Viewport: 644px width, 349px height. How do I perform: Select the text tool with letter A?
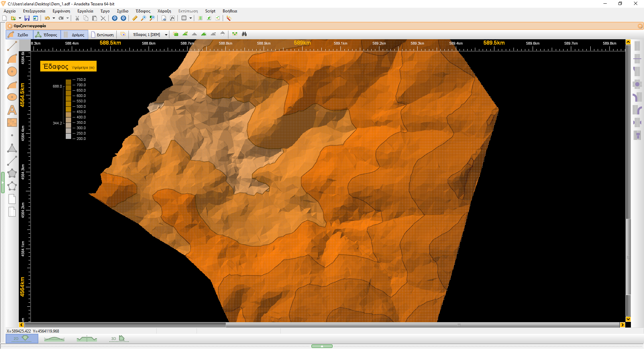[x=12, y=110]
